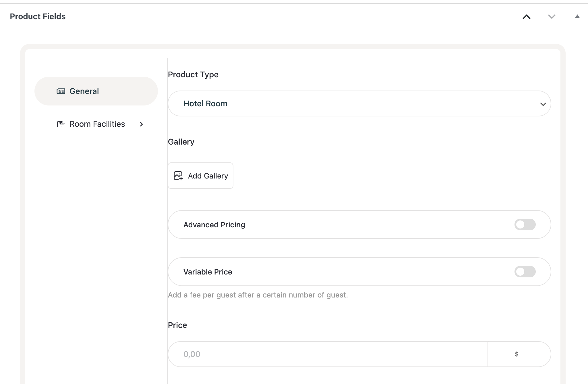Turn on Variable Price switch

coord(525,272)
